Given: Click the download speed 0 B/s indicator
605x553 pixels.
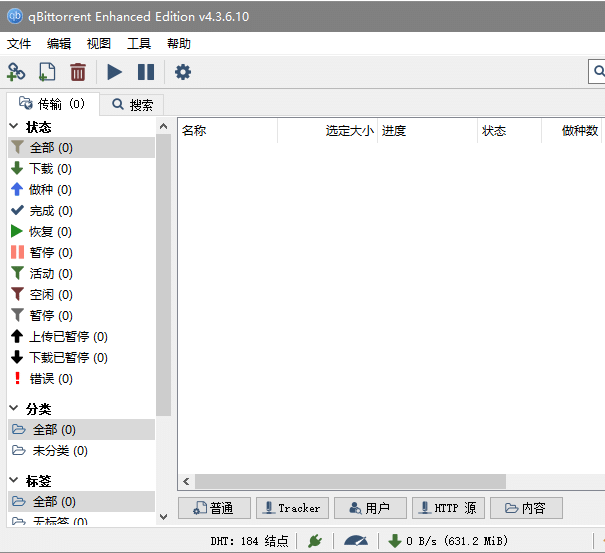Looking at the screenshot, I should point(448,541).
